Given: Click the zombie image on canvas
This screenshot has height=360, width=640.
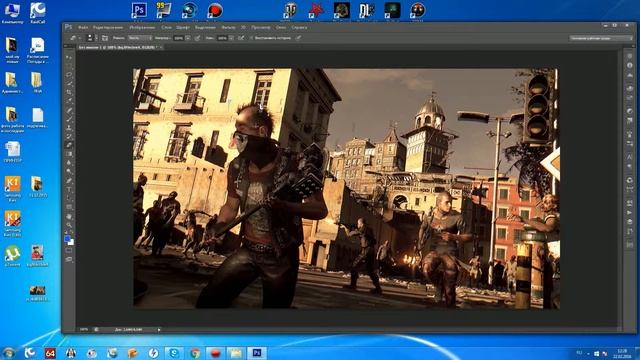Looking at the screenshot, I should (x=346, y=189).
